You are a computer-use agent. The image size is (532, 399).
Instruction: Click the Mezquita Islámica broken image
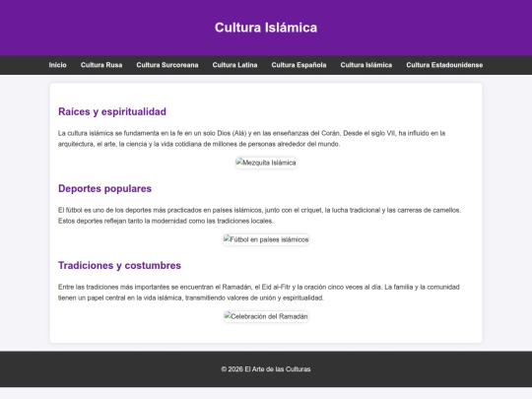click(266, 163)
